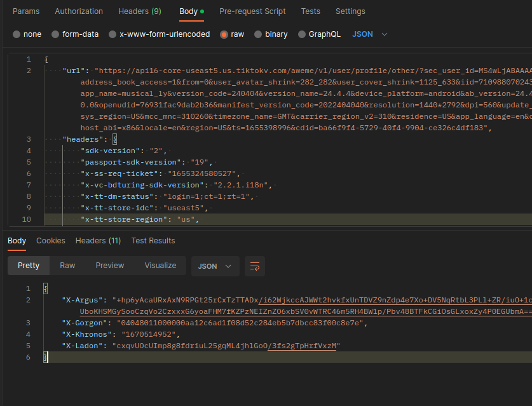The image size is (532, 406).
Task: Choose the form-data radio option
Action: pyautogui.click(x=55, y=34)
